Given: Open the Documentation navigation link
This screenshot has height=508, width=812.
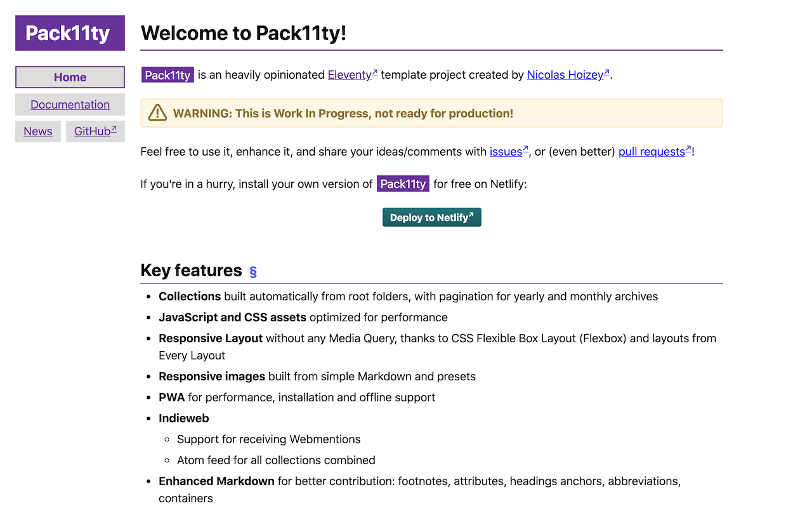Looking at the screenshot, I should (x=70, y=104).
